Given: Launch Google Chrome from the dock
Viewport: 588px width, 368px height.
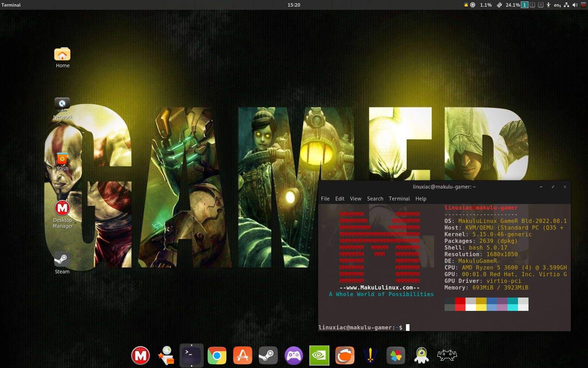Looking at the screenshot, I should (217, 355).
